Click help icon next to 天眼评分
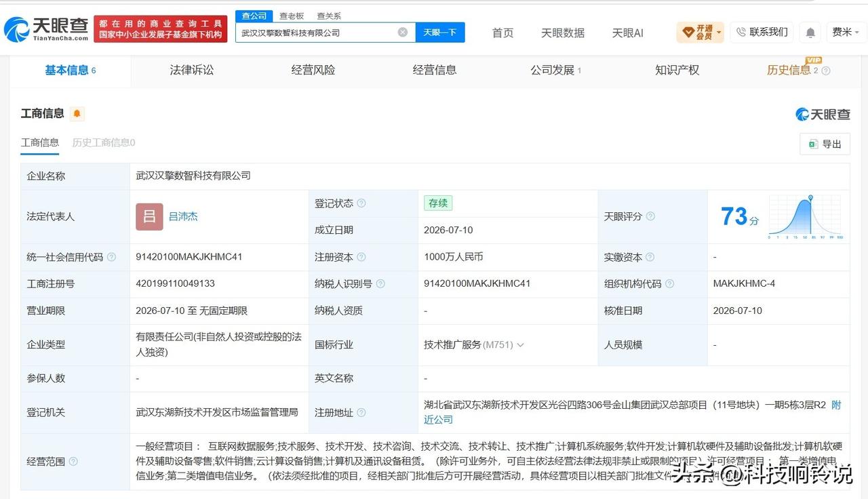Image resolution: width=868 pixels, height=499 pixels. (x=650, y=216)
